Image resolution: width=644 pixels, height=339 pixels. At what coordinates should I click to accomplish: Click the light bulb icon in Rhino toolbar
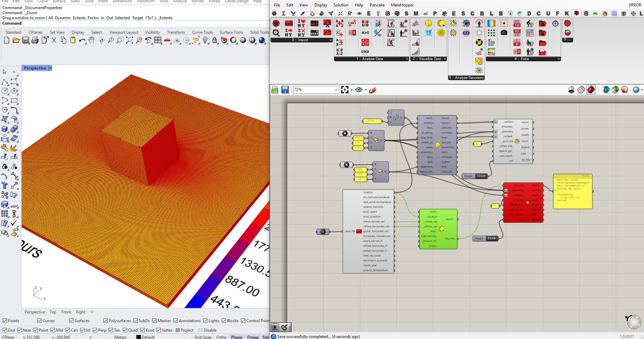pyautogui.click(x=205, y=40)
